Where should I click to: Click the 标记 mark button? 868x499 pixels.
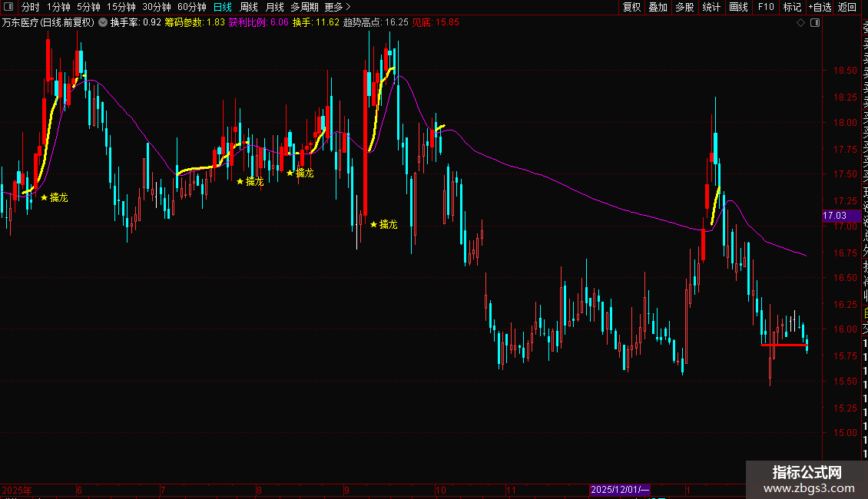[x=792, y=7]
